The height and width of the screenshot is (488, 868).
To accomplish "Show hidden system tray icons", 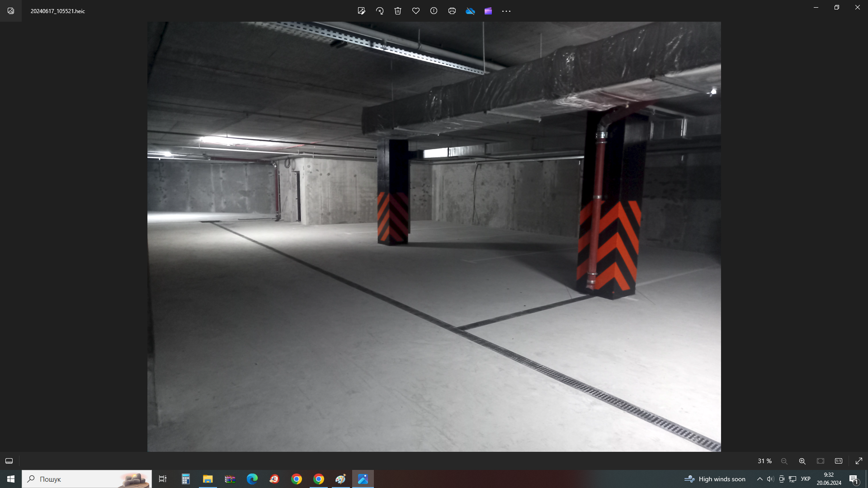I will click(x=759, y=479).
